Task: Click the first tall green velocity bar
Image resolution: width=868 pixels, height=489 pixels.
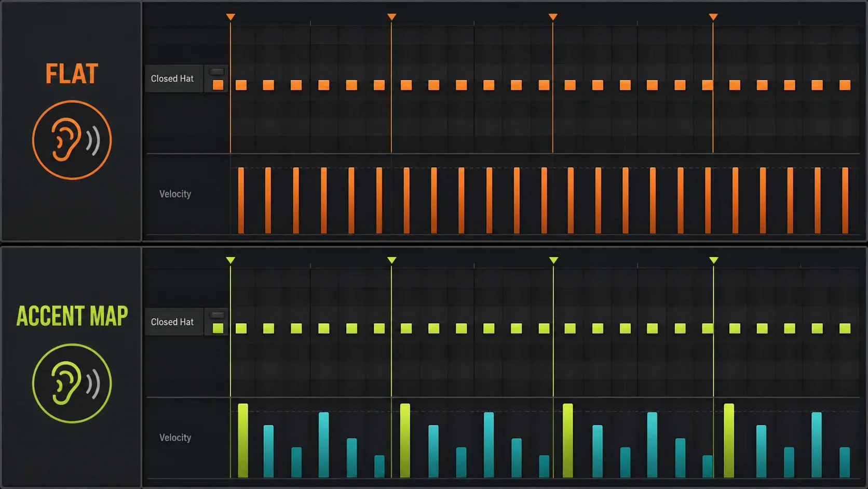Action: tap(243, 440)
